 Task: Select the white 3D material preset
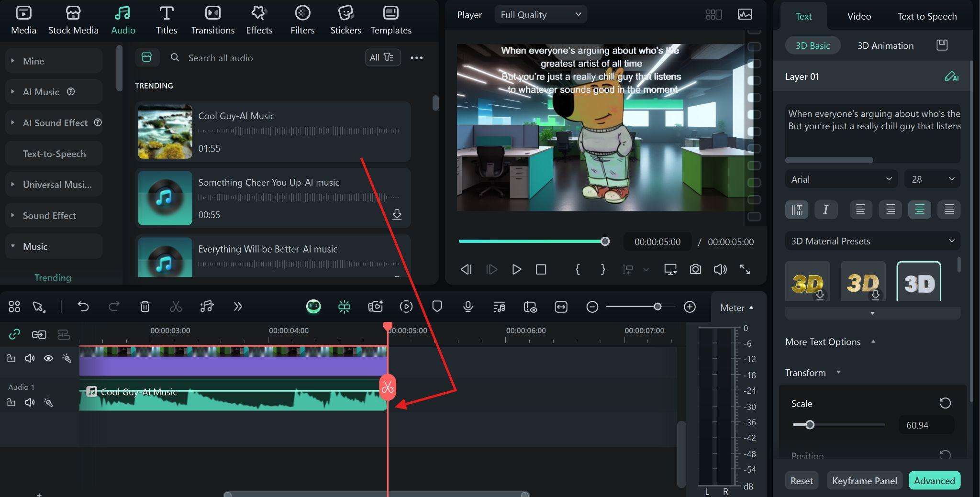point(919,282)
